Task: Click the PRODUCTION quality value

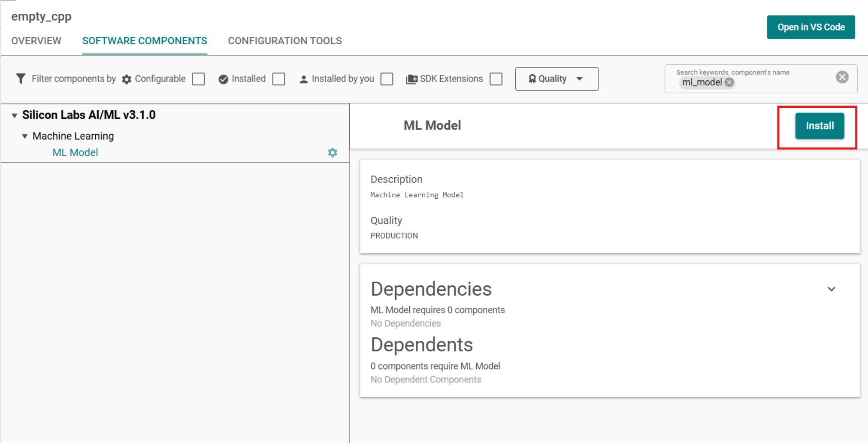Action: click(394, 236)
